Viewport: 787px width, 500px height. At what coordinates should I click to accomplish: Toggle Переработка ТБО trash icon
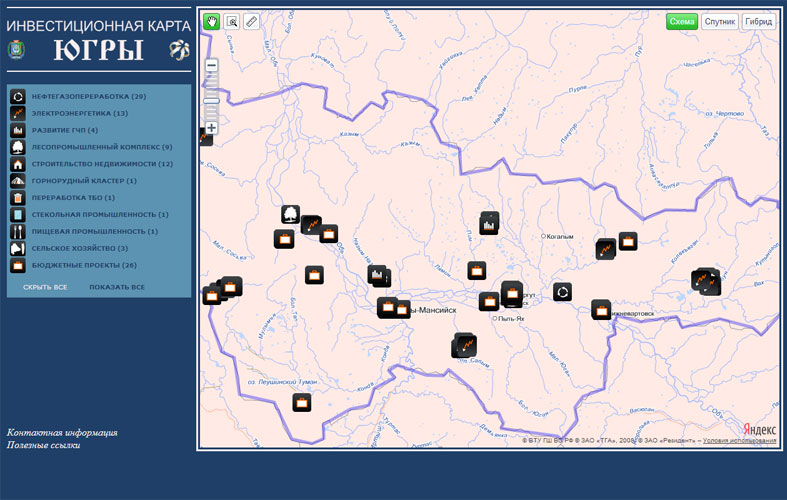pos(18,198)
